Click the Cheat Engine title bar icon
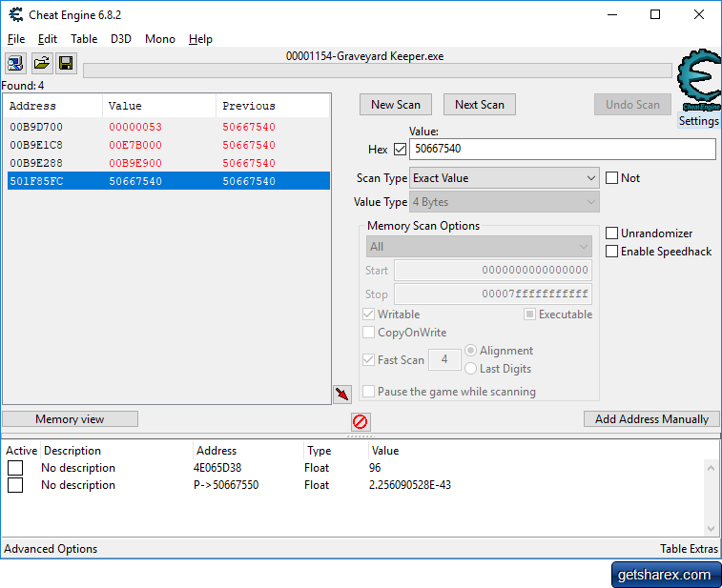This screenshot has height=588, width=722. click(x=13, y=15)
